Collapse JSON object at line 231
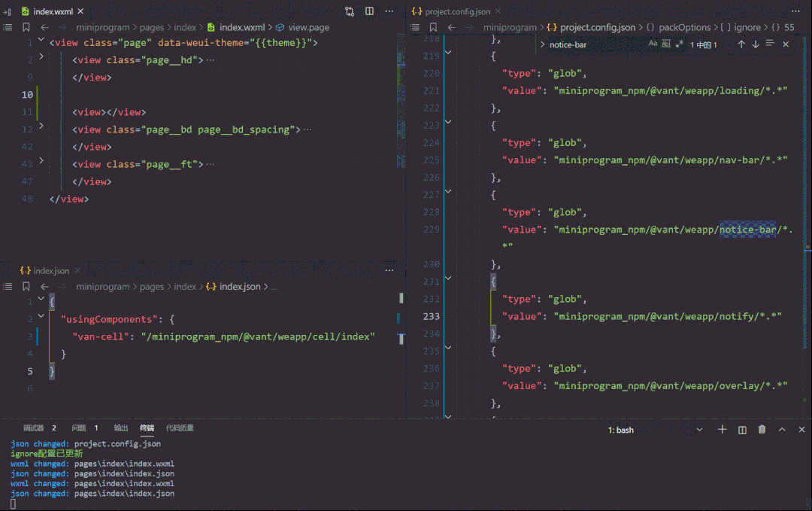Viewport: 812px width, 511px height. point(448,278)
